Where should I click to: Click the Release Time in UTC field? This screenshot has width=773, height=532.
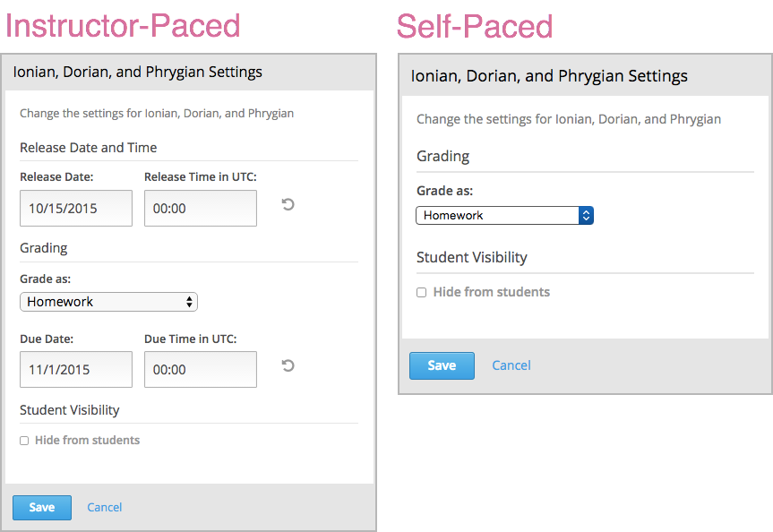coord(200,209)
